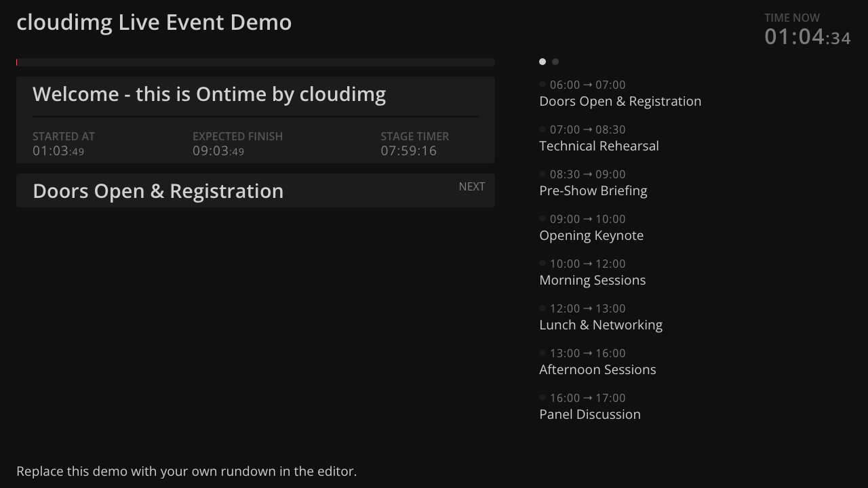The width and height of the screenshot is (868, 488).
Task: Select "Doors Open & Registration" in the schedule list
Action: pos(620,102)
